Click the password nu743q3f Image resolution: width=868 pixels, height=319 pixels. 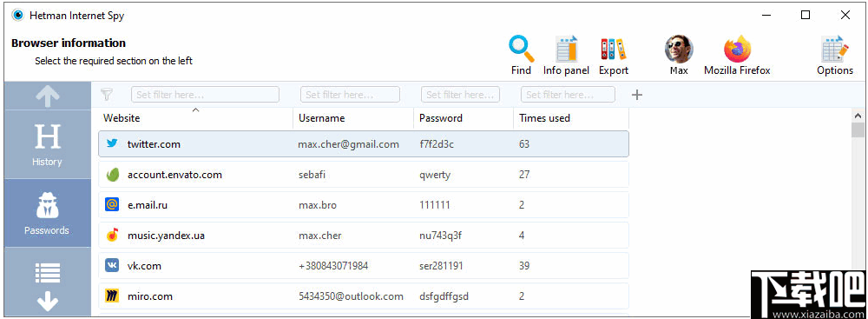pos(440,236)
